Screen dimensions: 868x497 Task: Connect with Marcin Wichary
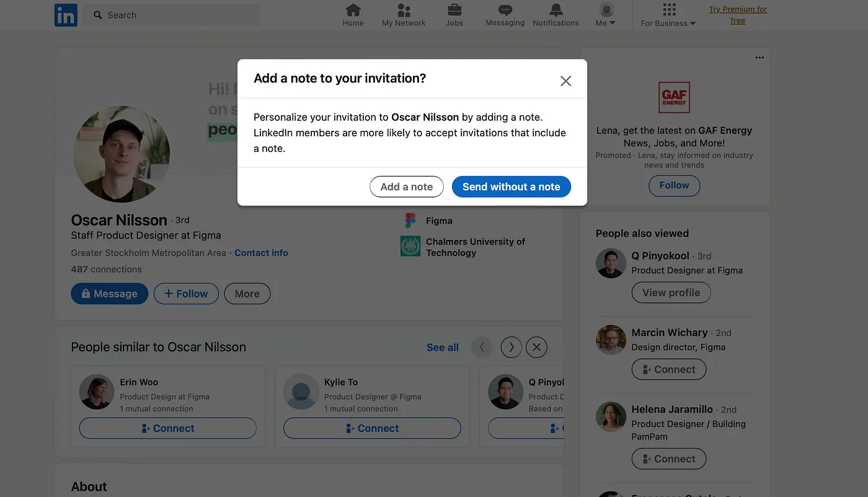point(668,369)
